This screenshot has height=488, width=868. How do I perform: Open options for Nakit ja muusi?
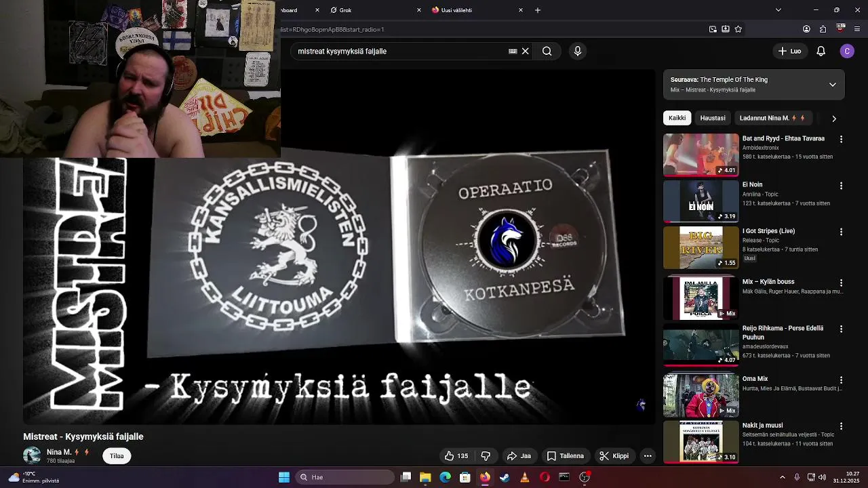[x=841, y=426]
